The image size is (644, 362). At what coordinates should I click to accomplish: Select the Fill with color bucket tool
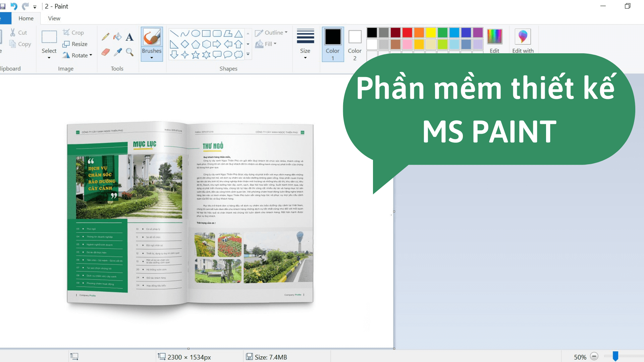(117, 37)
